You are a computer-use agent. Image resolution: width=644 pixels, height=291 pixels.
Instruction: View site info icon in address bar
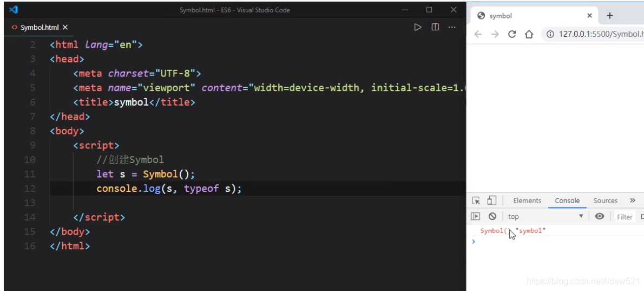550,34
